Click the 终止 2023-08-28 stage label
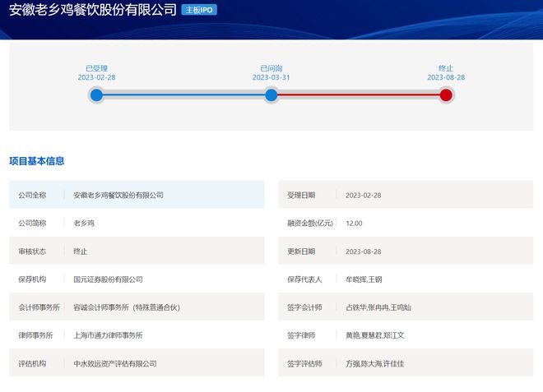 [x=446, y=72]
